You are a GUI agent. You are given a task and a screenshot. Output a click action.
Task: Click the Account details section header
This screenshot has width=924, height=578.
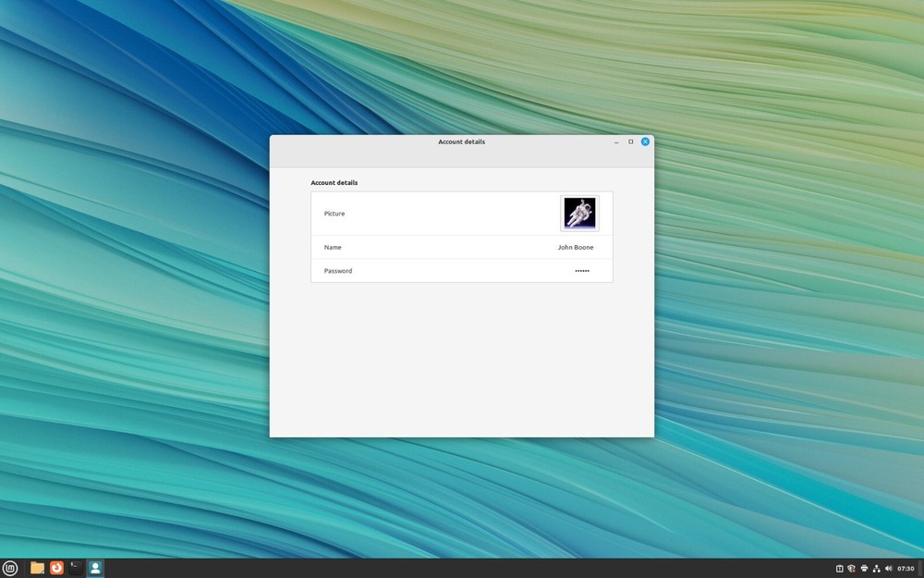[334, 182]
